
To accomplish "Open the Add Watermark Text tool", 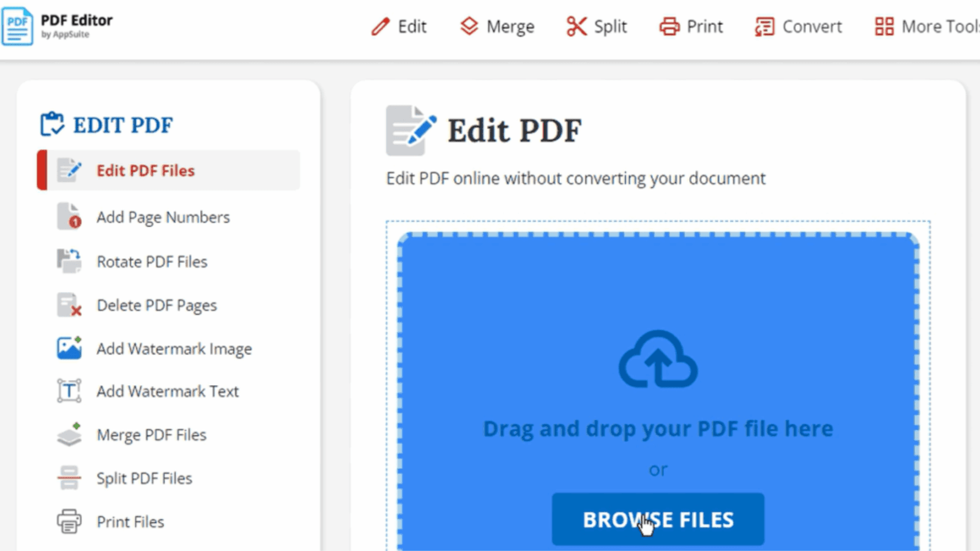I will tap(167, 391).
